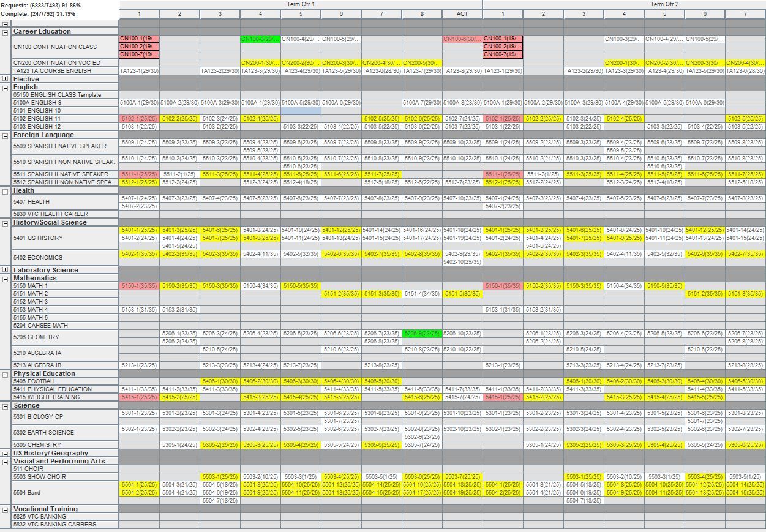Open the 5511-2(1/25) section in Term Qtr 1
Image resolution: width=766 pixels, height=532 pixels.
179,174
